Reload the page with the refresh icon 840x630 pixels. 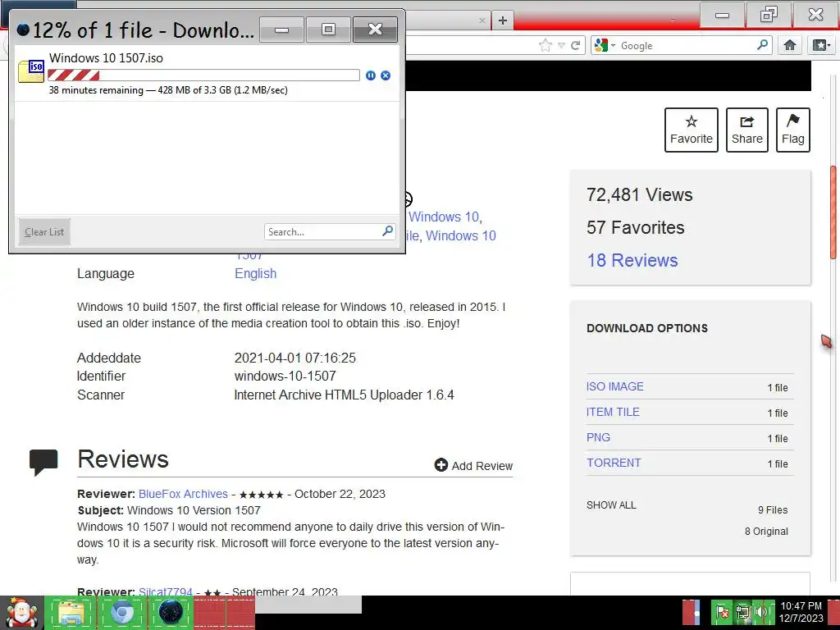click(x=576, y=46)
